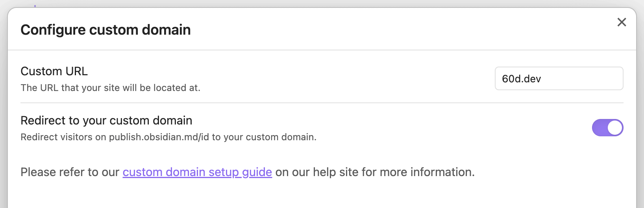Image resolution: width=644 pixels, height=208 pixels.
Task: Click the purple track of the redirect switch
Action: point(600,128)
